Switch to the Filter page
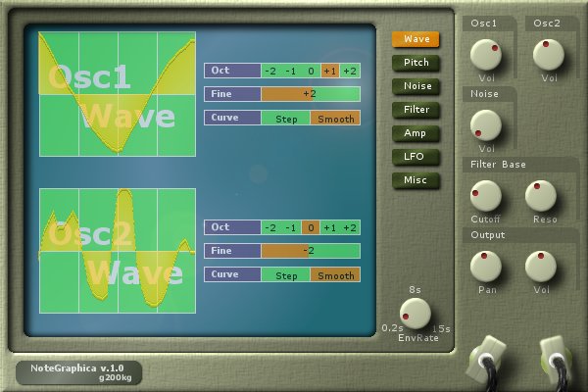Screen dimensions: 588x392 pos(416,110)
